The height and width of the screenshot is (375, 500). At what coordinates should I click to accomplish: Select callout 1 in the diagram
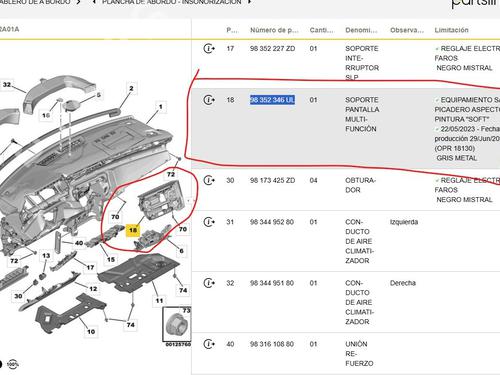pyautogui.click(x=161, y=107)
